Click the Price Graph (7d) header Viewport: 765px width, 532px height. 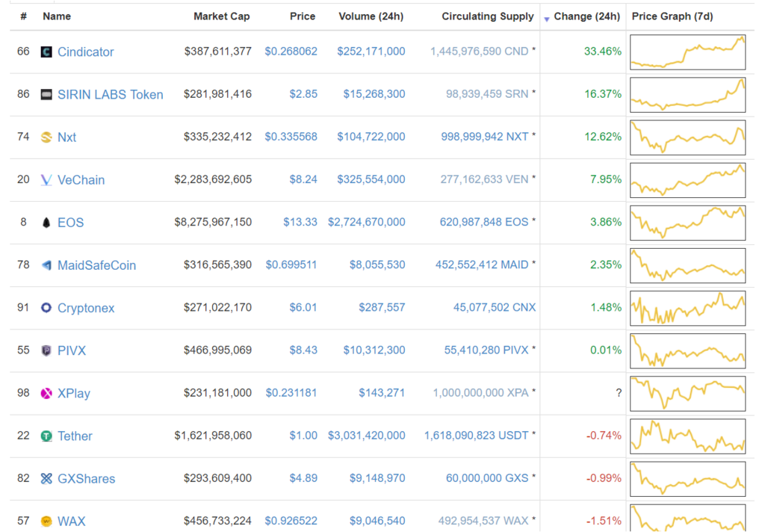672,16
